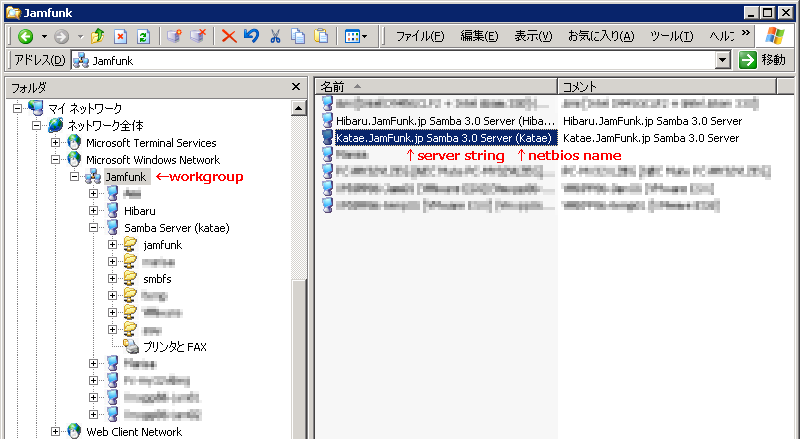Open the 表示(V) menu
This screenshot has width=800, height=439.
tap(533, 36)
